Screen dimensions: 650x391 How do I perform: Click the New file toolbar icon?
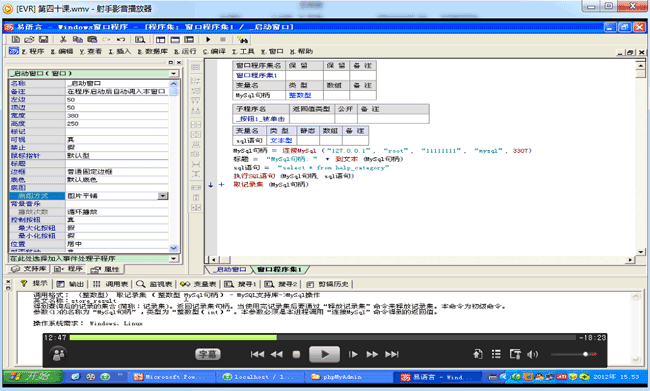pos(16,39)
